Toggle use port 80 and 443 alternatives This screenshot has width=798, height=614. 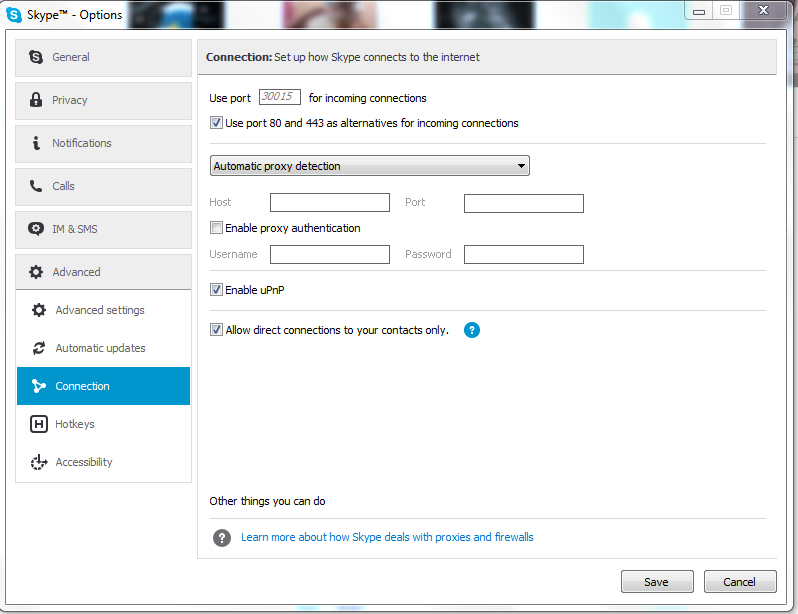click(216, 123)
